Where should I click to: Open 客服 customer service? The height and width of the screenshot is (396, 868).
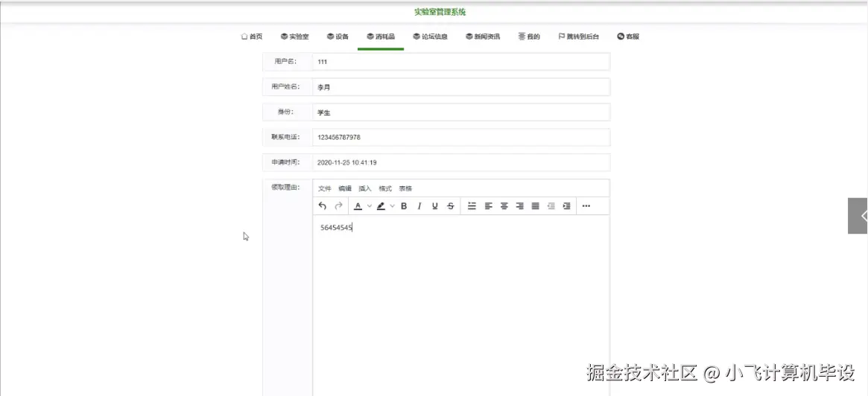click(628, 36)
